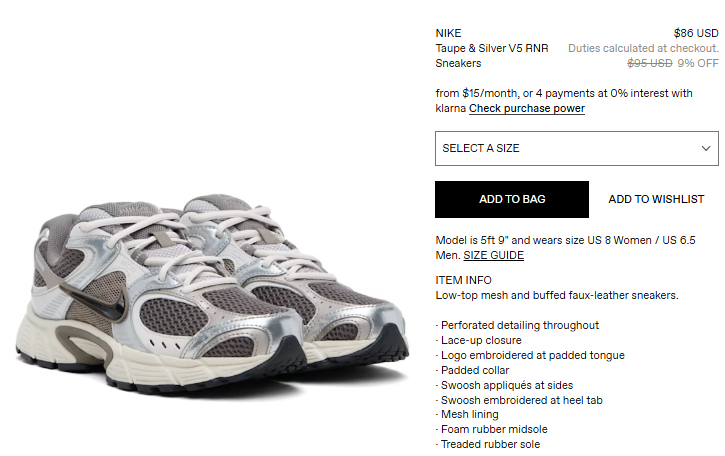Click ADD TO WISHLIST
The width and height of the screenshot is (725, 456).
[656, 199]
